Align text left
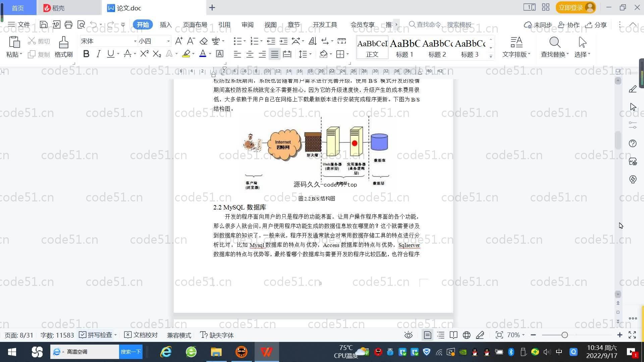 pyautogui.click(x=237, y=54)
